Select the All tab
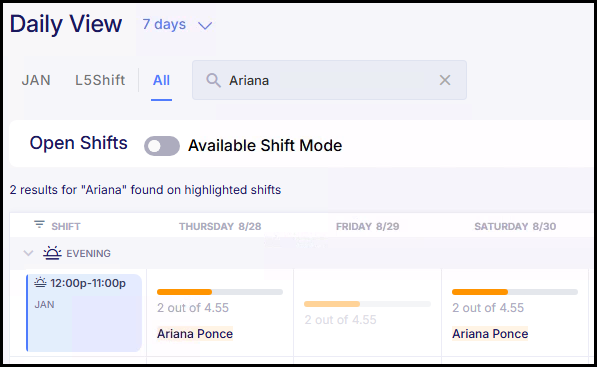 pos(161,80)
